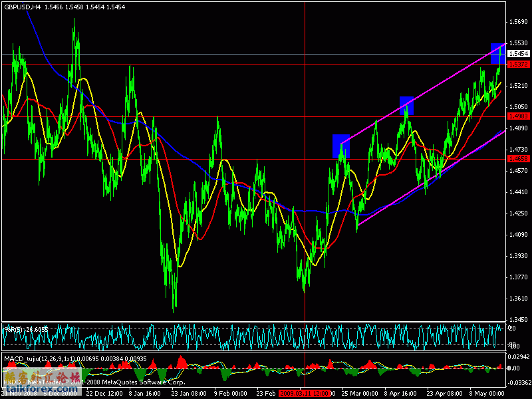Click the 1.4890 price scale value

click(519, 128)
